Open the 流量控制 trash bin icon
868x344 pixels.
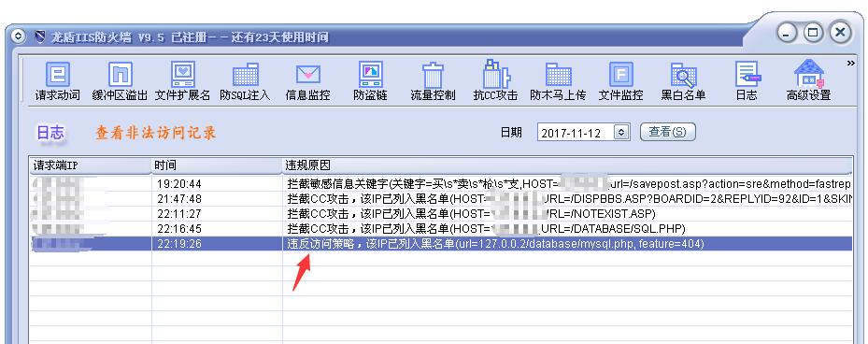click(433, 81)
